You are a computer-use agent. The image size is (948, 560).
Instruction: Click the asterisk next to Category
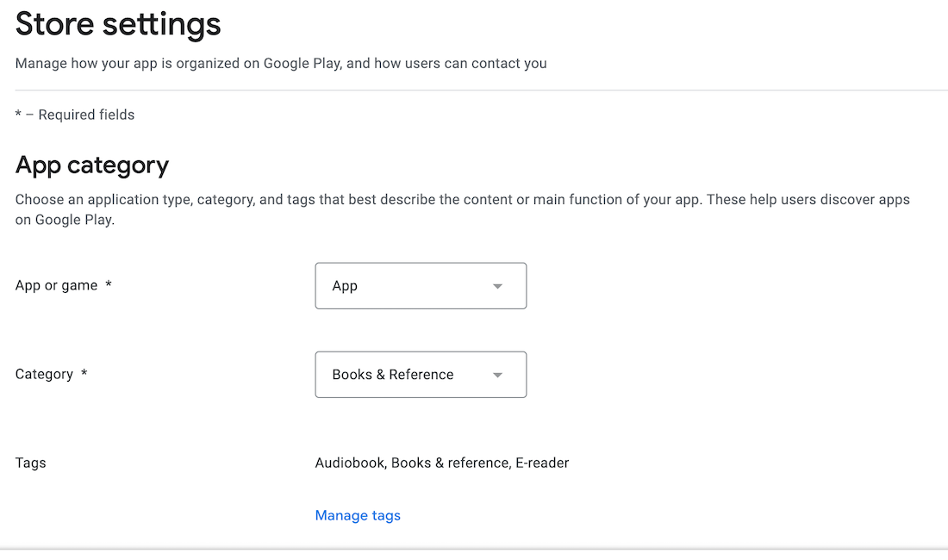coord(84,373)
